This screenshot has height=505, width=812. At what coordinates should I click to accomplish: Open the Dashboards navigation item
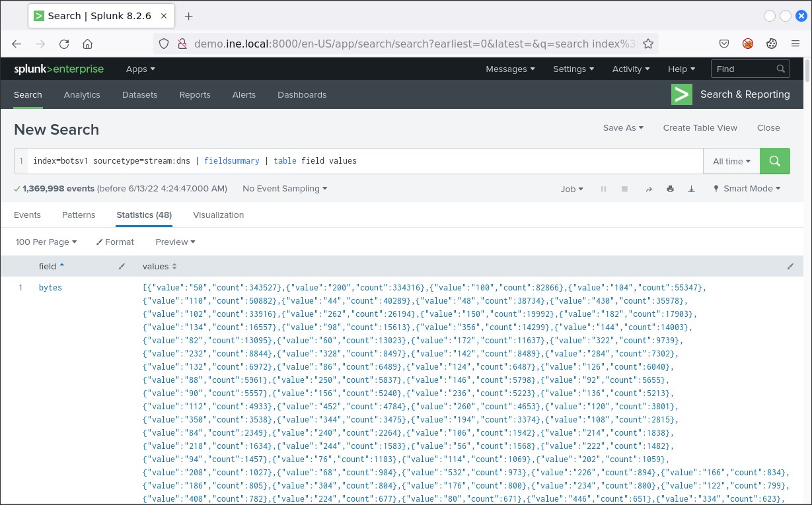click(302, 94)
